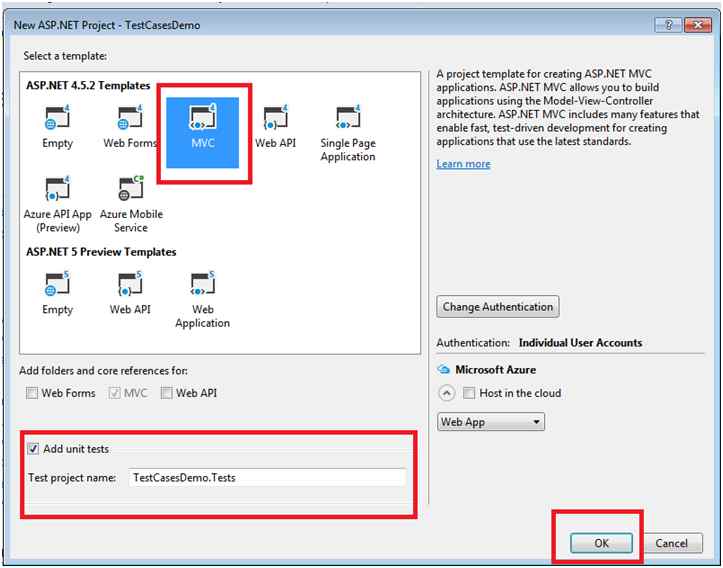
Task: Tick the Host in the cloud checkbox
Action: pyautogui.click(x=469, y=393)
